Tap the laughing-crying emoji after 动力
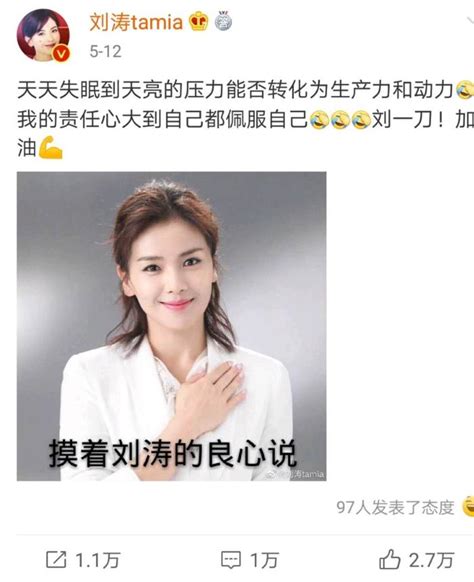The height and width of the screenshot is (582, 474). [x=465, y=90]
